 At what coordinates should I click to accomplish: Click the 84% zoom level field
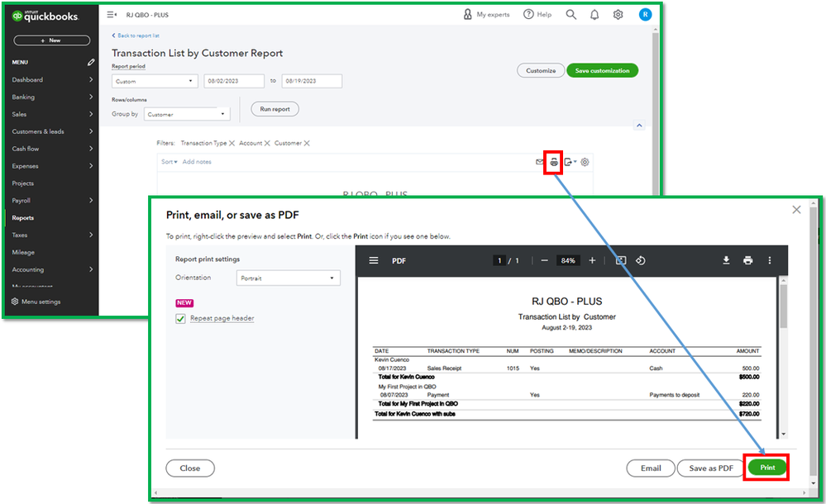(x=568, y=261)
